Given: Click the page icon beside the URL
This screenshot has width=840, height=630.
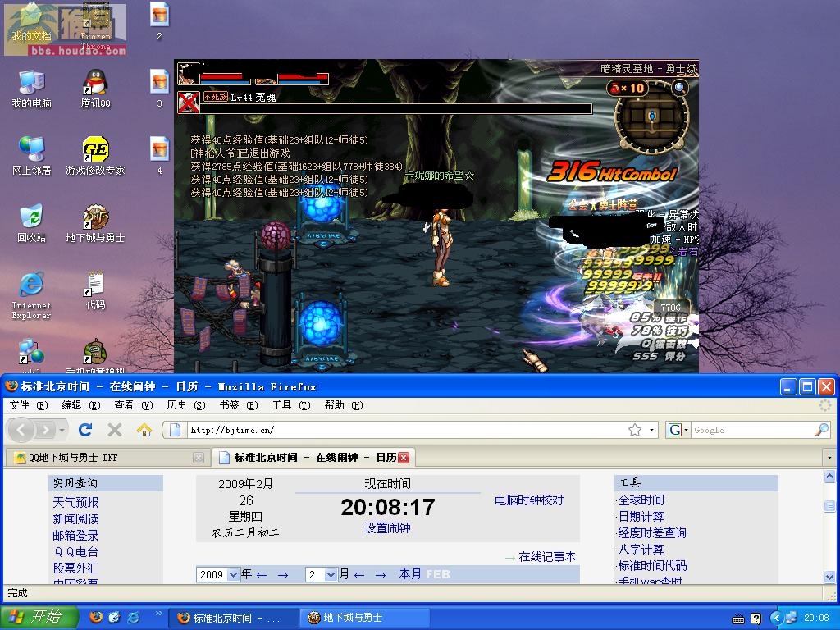Looking at the screenshot, I should pyautogui.click(x=176, y=430).
